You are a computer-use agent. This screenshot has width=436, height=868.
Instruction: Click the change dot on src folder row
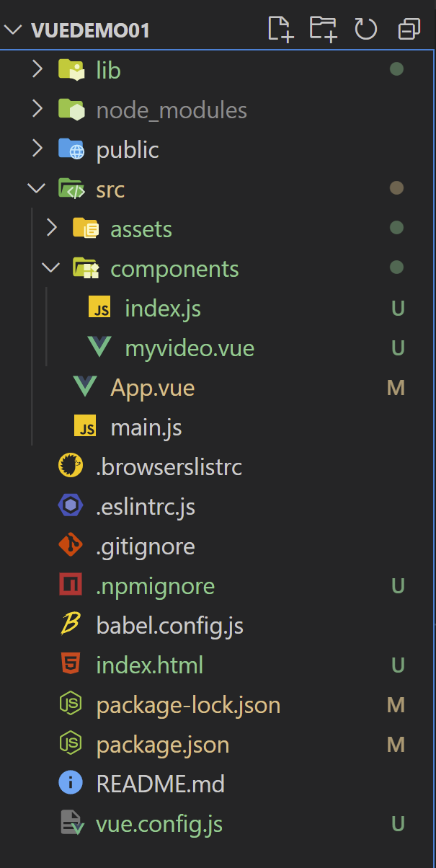coord(396,189)
